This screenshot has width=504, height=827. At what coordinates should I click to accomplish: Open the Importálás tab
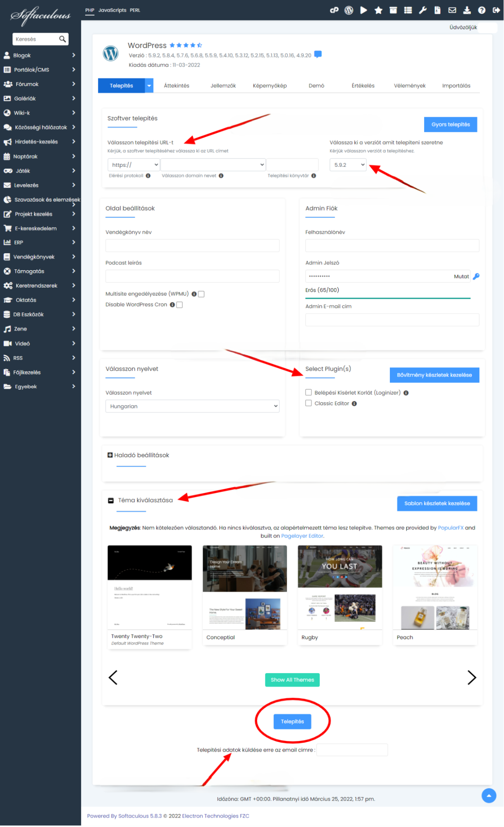(x=456, y=86)
